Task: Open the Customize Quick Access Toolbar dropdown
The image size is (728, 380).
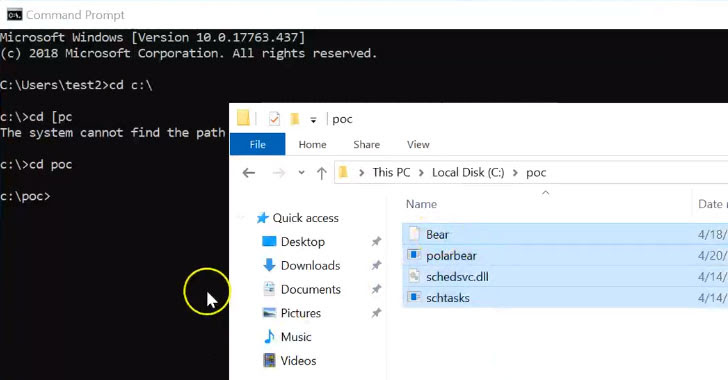Action: (x=313, y=120)
